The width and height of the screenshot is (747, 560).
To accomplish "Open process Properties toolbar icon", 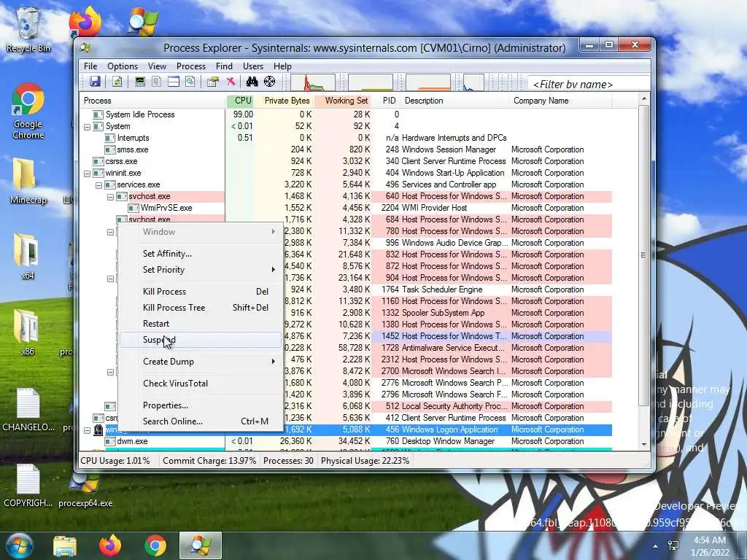I will click(212, 82).
